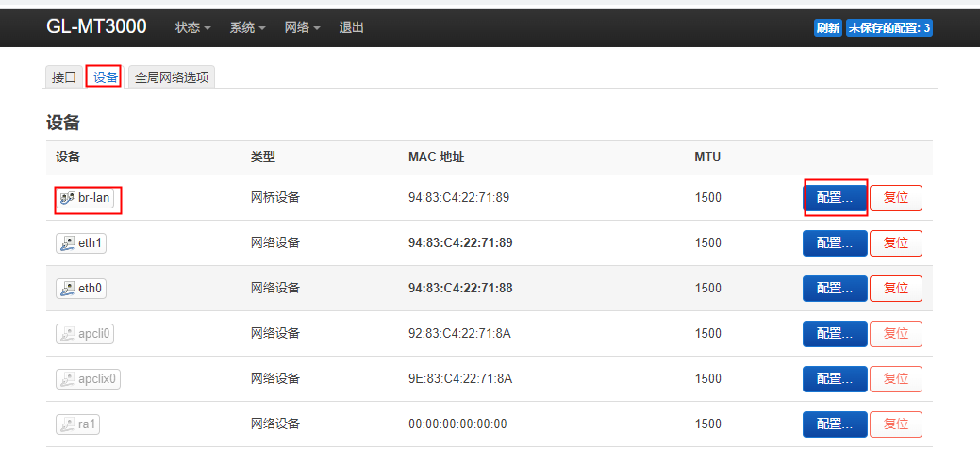Select MAC address 00:00:00:00:00:00
The height and width of the screenshot is (449, 980).
[x=457, y=424]
